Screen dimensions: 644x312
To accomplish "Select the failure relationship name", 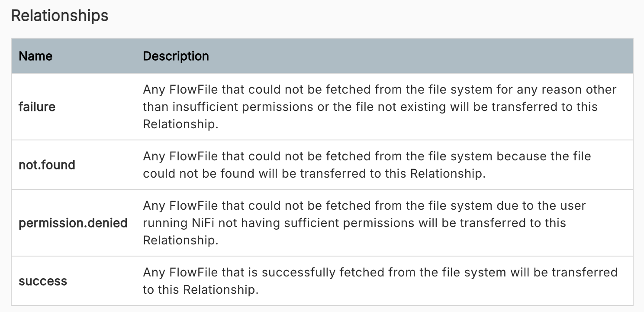I will point(37,107).
